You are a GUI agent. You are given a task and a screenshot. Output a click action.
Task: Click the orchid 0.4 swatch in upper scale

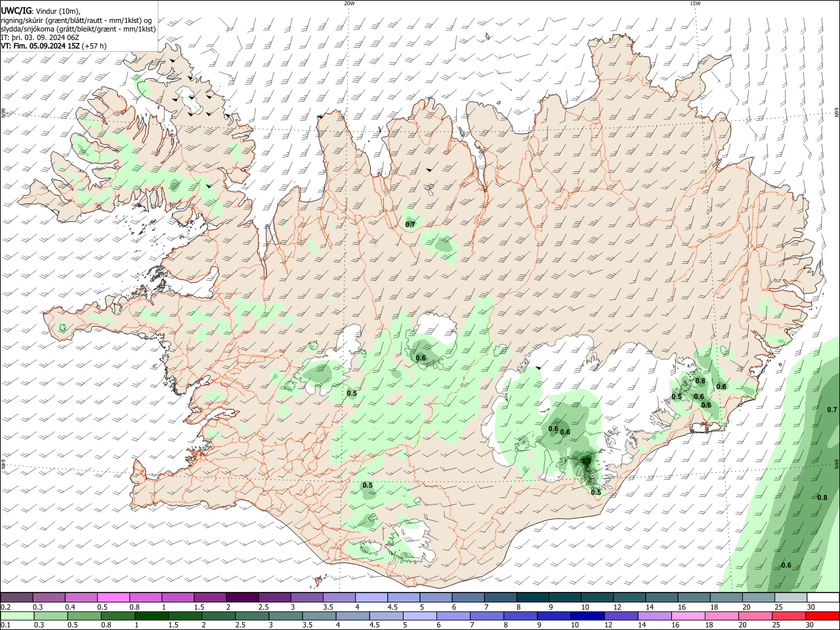[81, 597]
